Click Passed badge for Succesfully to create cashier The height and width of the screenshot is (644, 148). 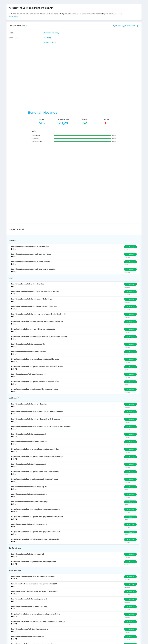click(x=130, y=344)
